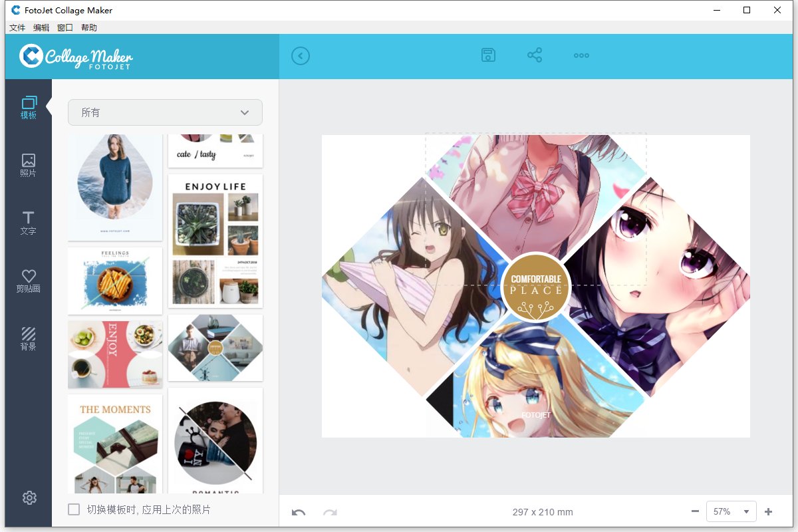Click the save disk icon
798x532 pixels.
(489, 55)
